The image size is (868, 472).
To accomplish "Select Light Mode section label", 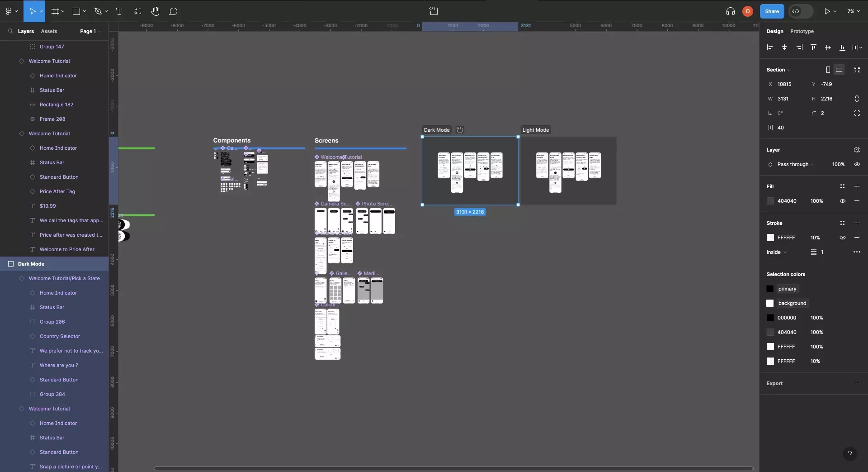I will click(x=536, y=130).
